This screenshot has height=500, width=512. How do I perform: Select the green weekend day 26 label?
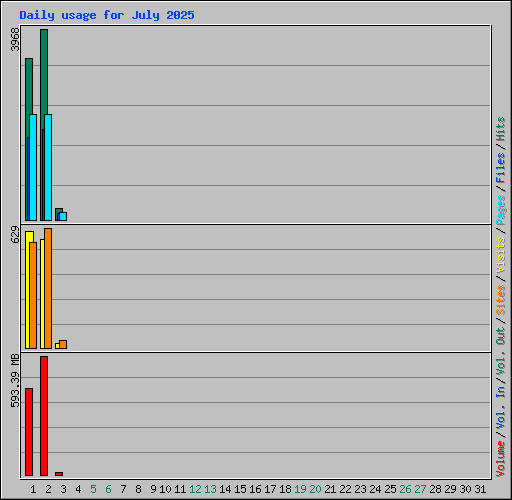pos(405,489)
